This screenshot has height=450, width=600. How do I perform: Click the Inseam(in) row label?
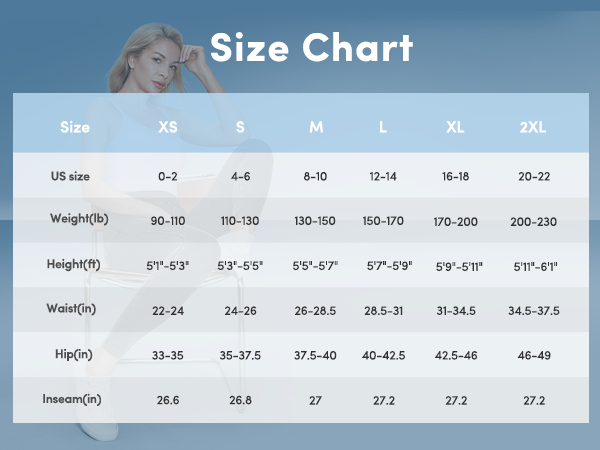(72, 399)
